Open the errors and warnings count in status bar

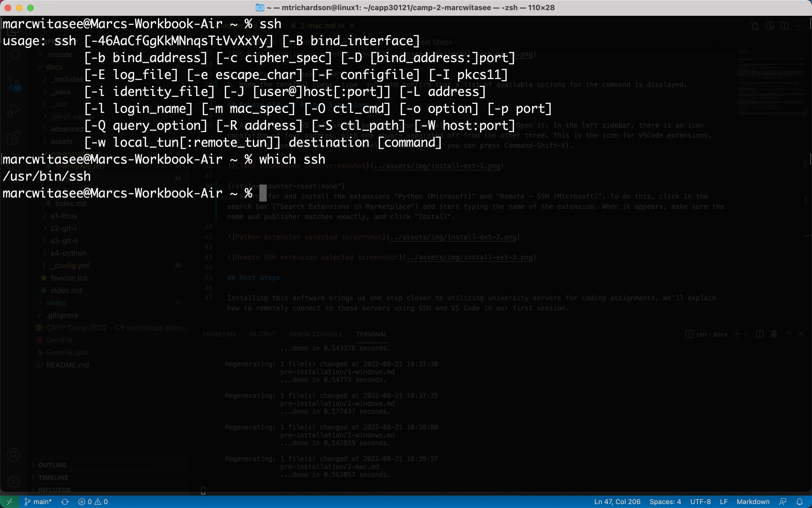(x=93, y=502)
